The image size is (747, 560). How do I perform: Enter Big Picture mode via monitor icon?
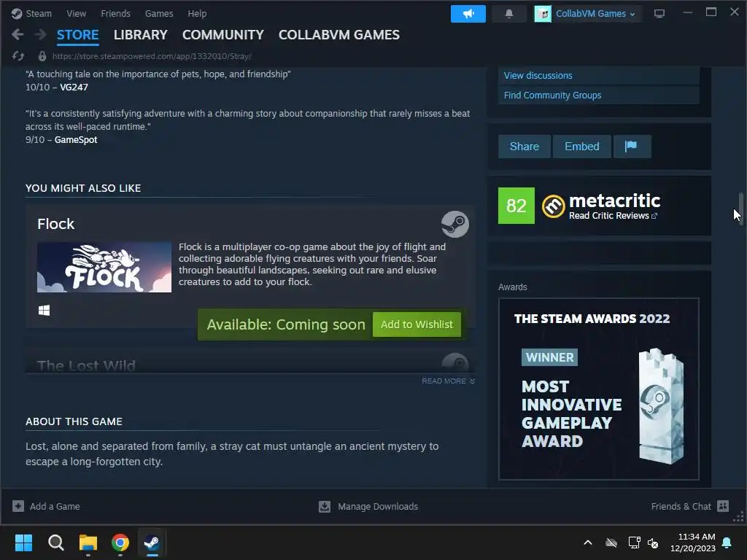tap(659, 14)
